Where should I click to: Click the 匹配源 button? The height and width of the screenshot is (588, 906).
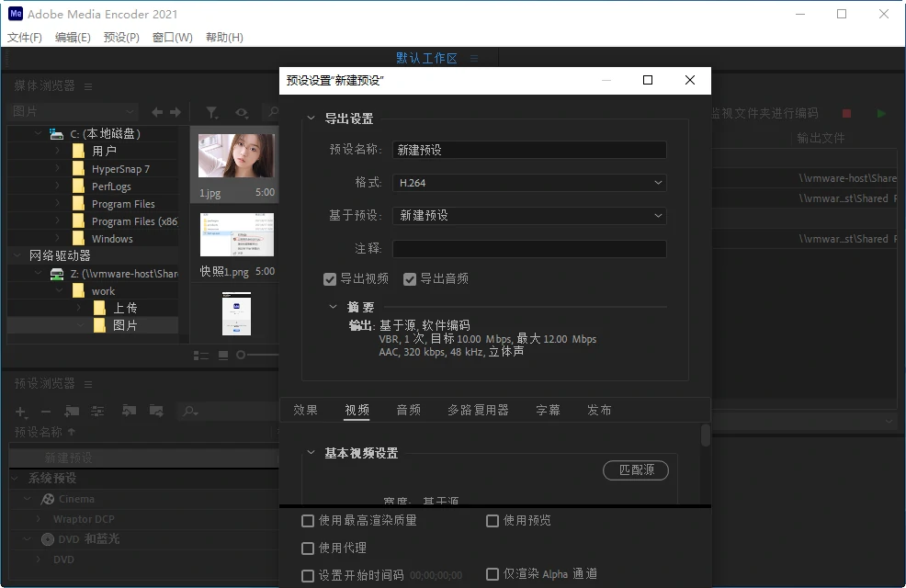(636, 469)
